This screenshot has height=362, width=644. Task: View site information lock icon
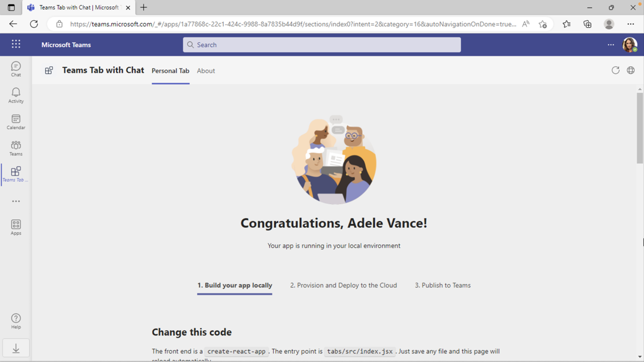[x=59, y=24]
